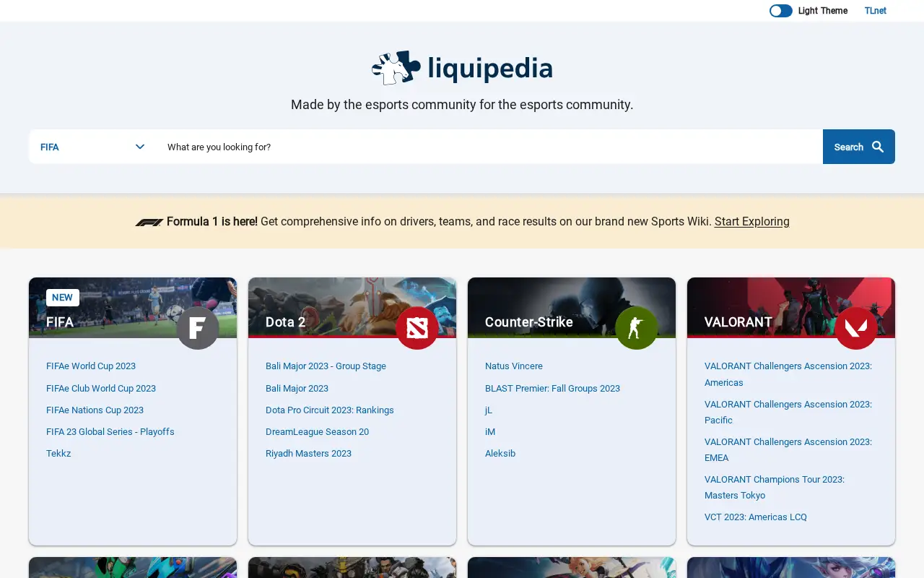Focus the 'What are you looking for?' search field
924x578 pixels.
[x=489, y=147]
